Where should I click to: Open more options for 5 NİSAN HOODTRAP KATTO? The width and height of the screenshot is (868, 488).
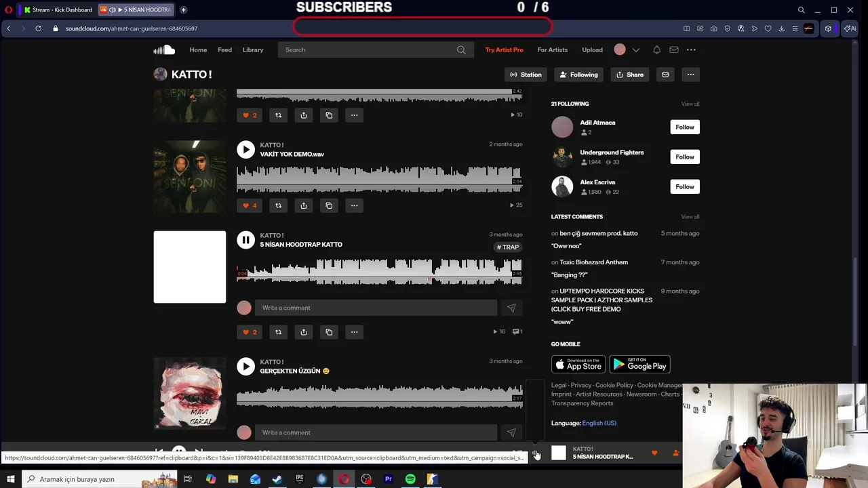point(354,332)
